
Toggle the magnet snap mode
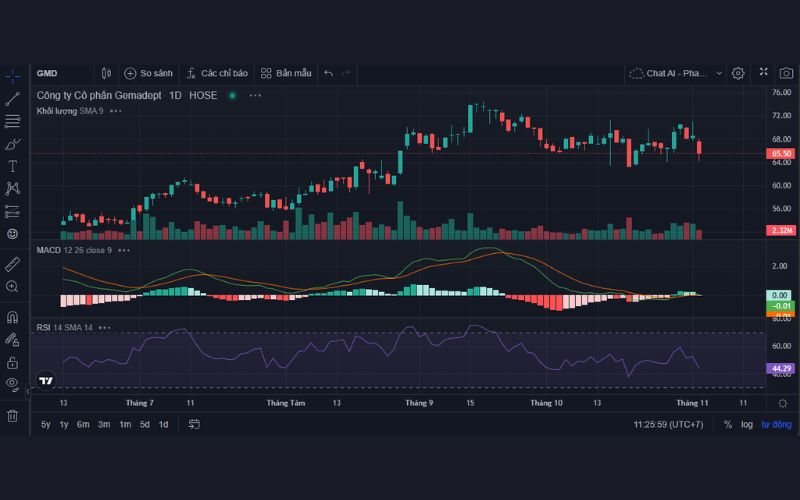(13, 317)
